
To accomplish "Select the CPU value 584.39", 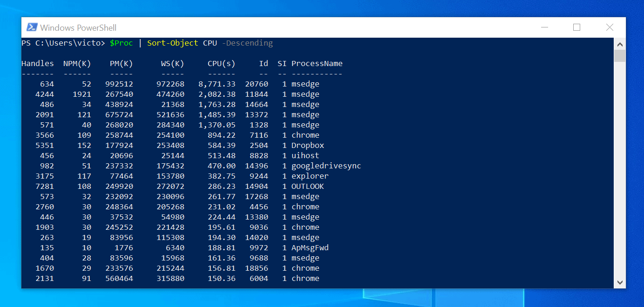I will (x=222, y=146).
